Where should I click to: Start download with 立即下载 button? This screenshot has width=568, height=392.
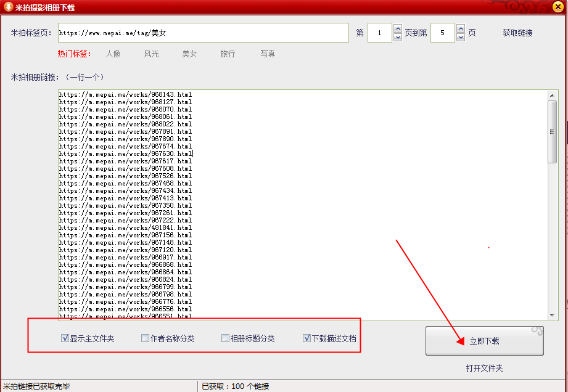click(484, 341)
